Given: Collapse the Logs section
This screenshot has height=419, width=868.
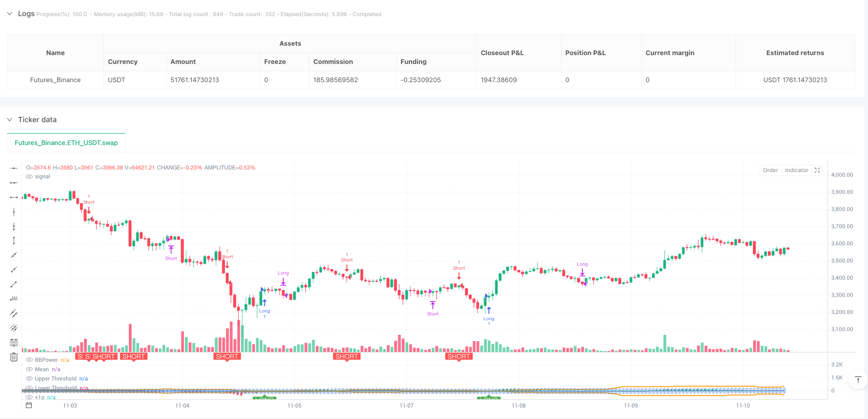Looking at the screenshot, I should [x=9, y=14].
